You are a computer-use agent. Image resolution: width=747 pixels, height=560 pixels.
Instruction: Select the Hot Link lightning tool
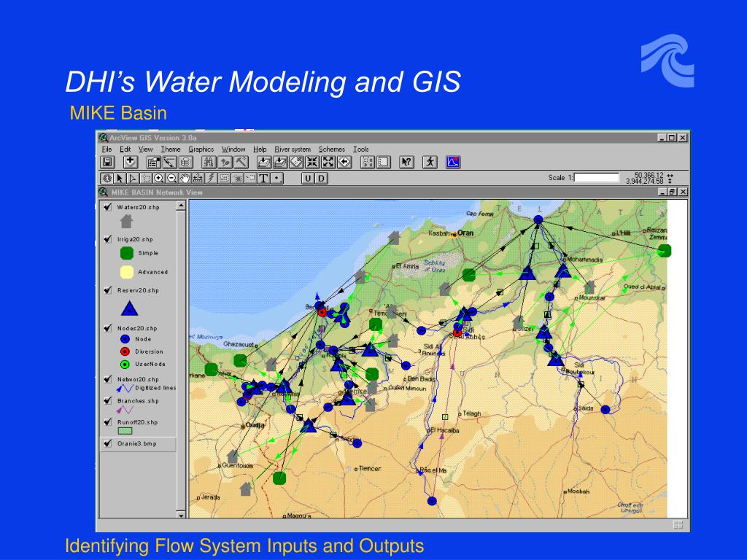tap(211, 179)
